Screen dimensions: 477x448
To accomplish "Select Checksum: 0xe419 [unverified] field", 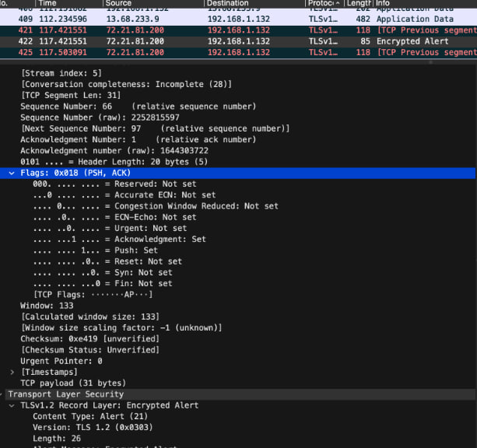I will (90, 339).
